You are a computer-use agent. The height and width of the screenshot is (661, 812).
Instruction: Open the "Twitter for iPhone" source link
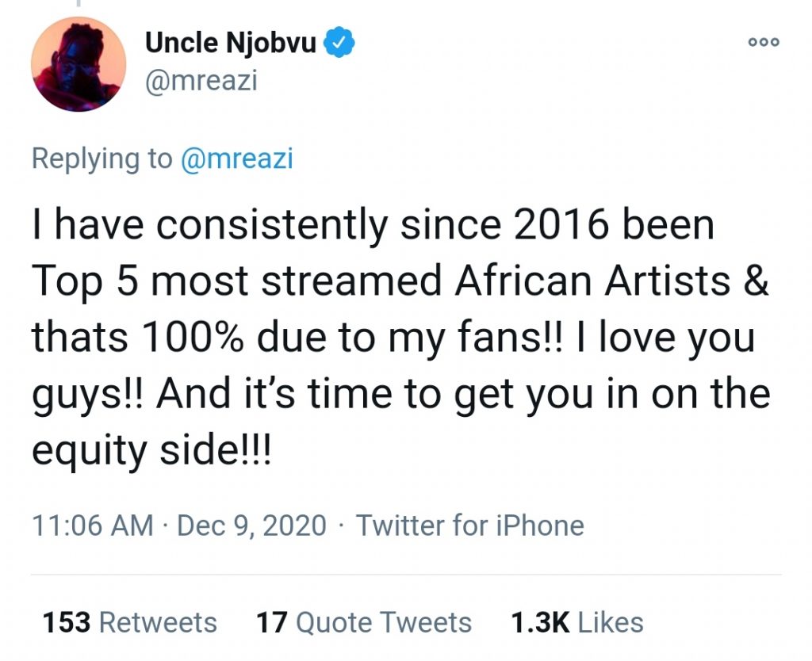click(x=469, y=525)
